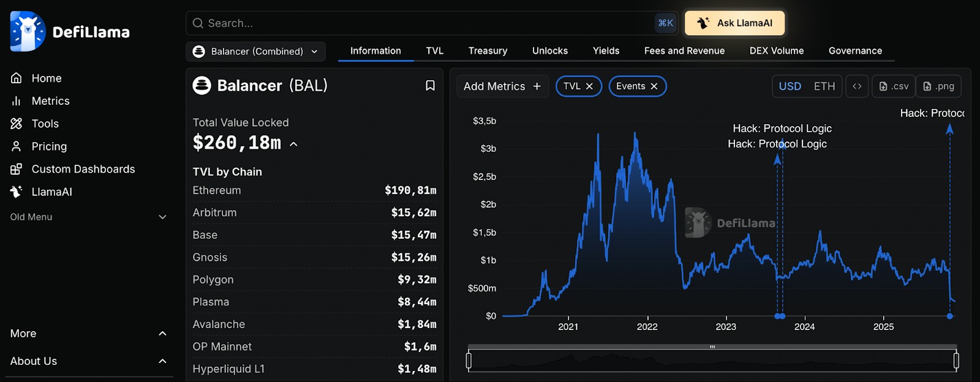
Task: Click the Balancer logo beside the title
Action: click(x=202, y=85)
